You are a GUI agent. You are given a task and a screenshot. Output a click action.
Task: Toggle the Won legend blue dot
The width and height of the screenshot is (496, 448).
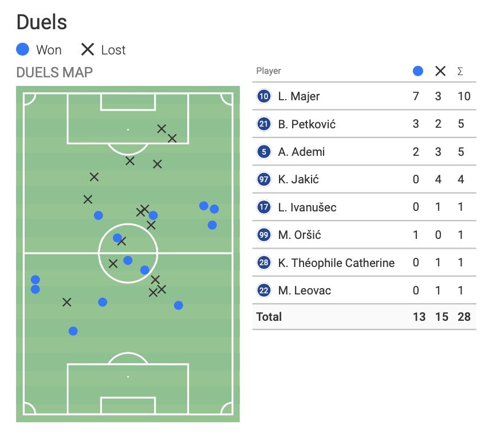[23, 50]
